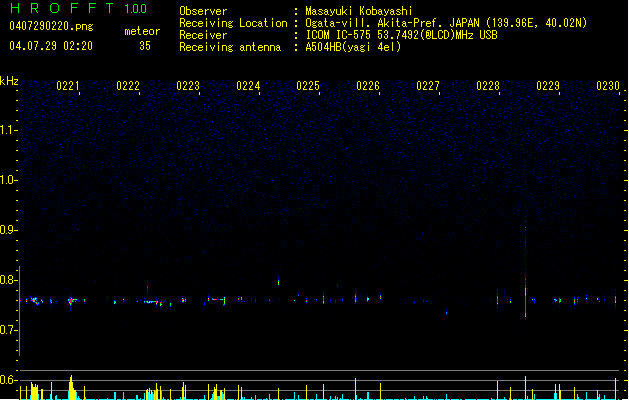Click the Observer label
This screenshot has height=400, width=629.
[203, 11]
